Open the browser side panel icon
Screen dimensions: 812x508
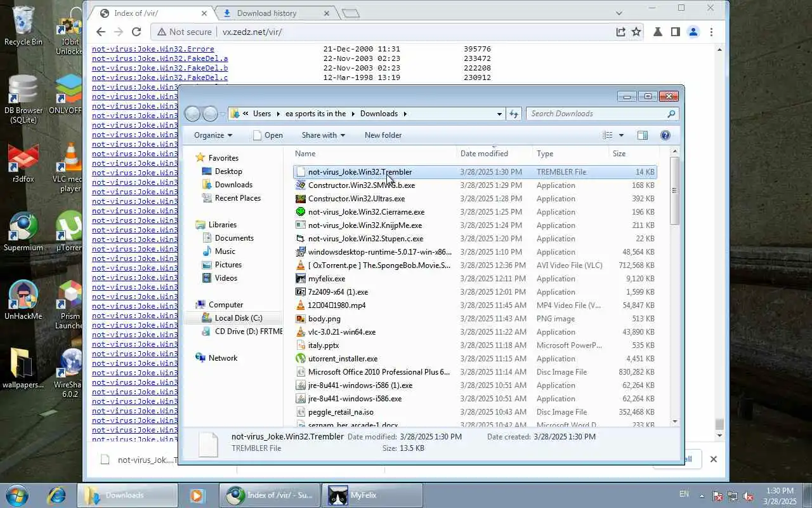coord(676,32)
